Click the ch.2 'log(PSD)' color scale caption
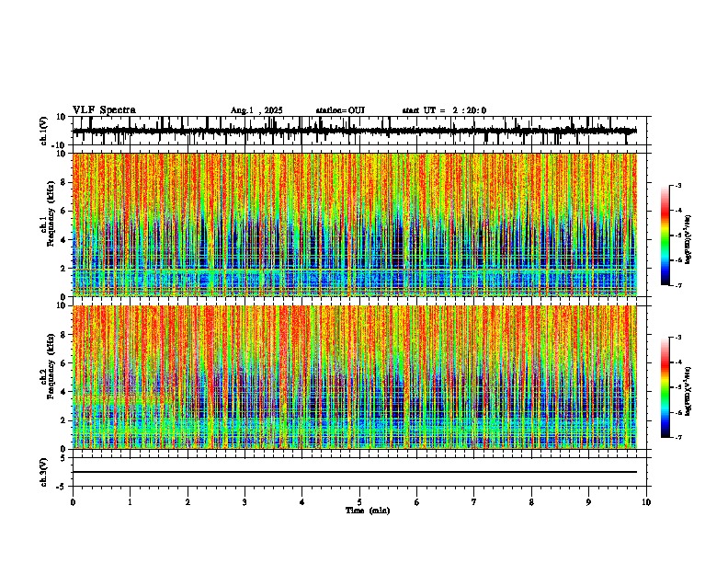The height and width of the screenshot is (563, 728). click(x=688, y=391)
